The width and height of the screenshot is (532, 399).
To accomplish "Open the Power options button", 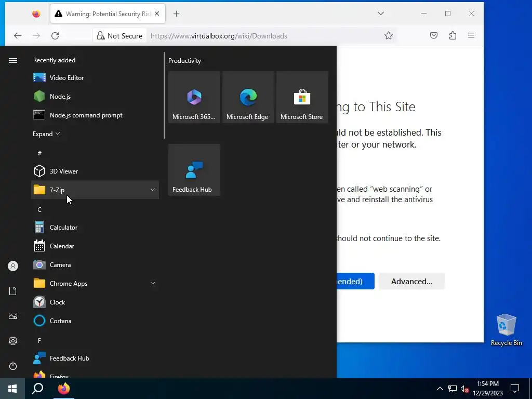I will (13, 366).
